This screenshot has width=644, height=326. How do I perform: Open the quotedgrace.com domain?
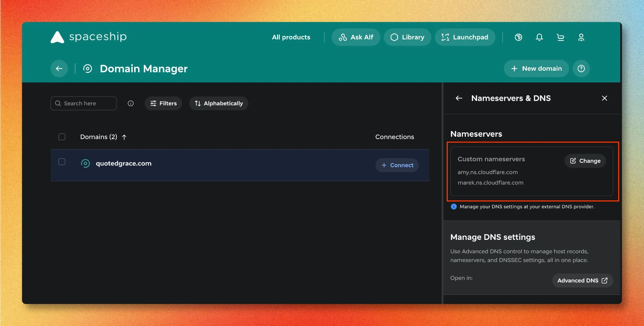point(124,164)
